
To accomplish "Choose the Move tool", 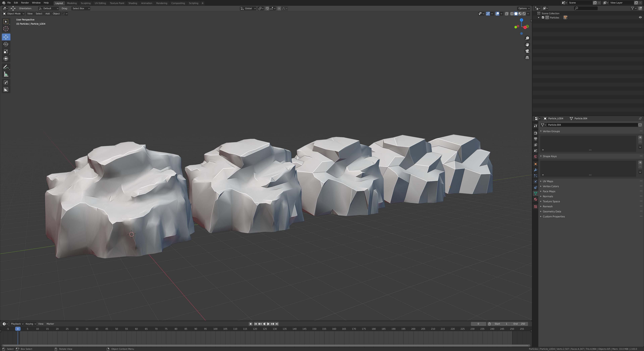I will click(x=6, y=37).
